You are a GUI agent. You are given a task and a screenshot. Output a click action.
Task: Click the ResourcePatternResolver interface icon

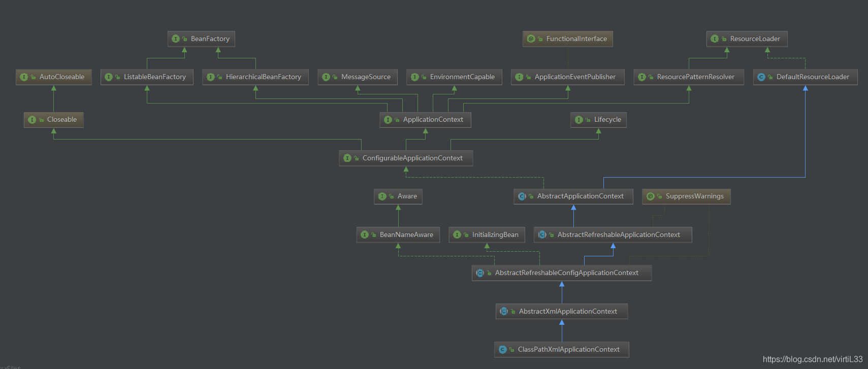642,77
